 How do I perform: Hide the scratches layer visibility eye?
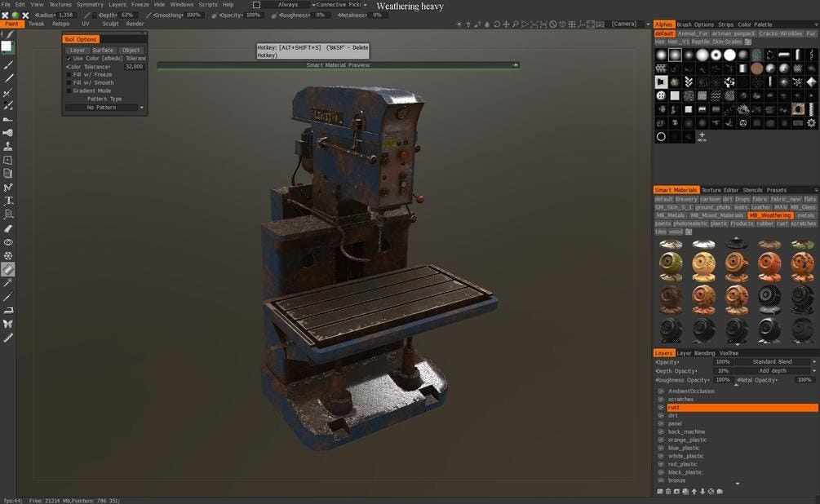[661, 399]
